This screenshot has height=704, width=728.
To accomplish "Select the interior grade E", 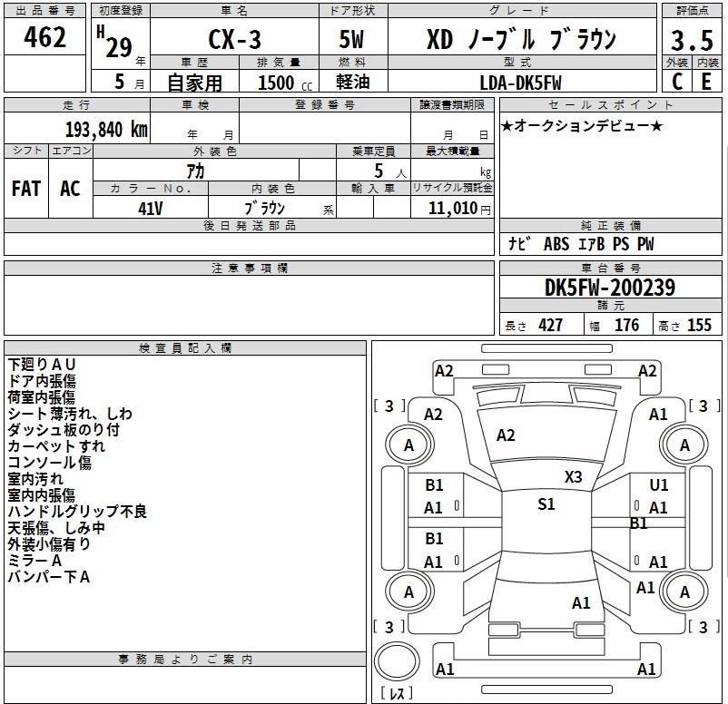I will click(x=706, y=82).
